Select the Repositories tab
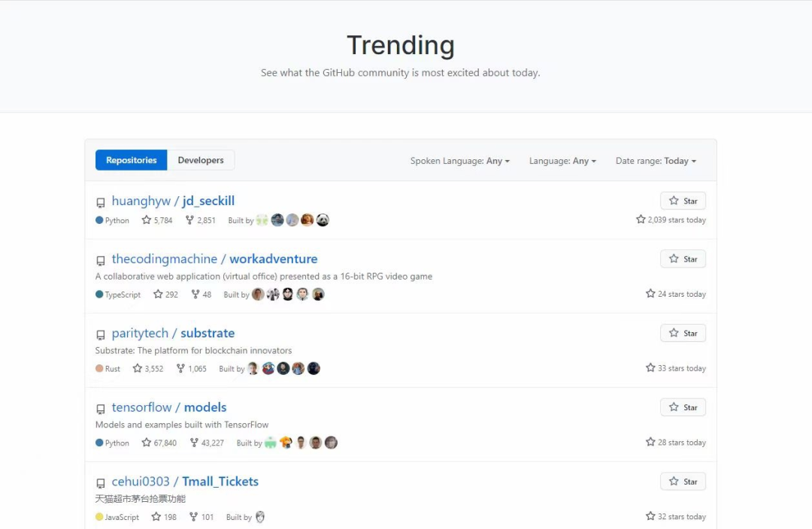 (132, 160)
